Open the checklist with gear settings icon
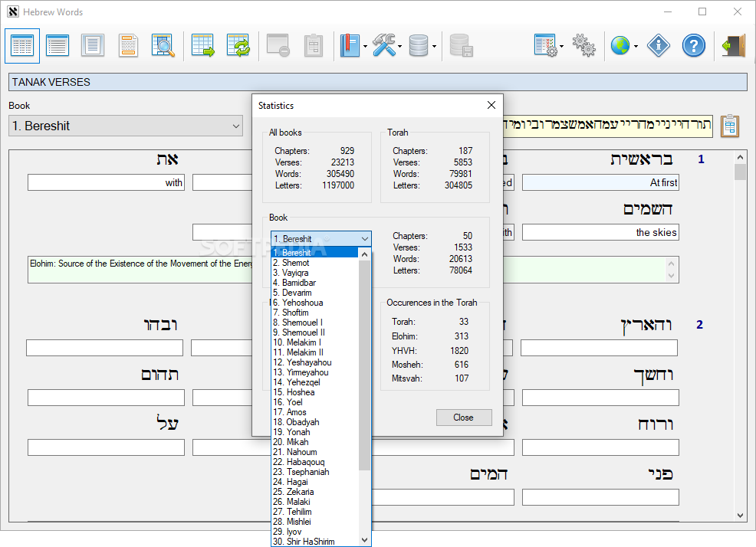 (546, 46)
